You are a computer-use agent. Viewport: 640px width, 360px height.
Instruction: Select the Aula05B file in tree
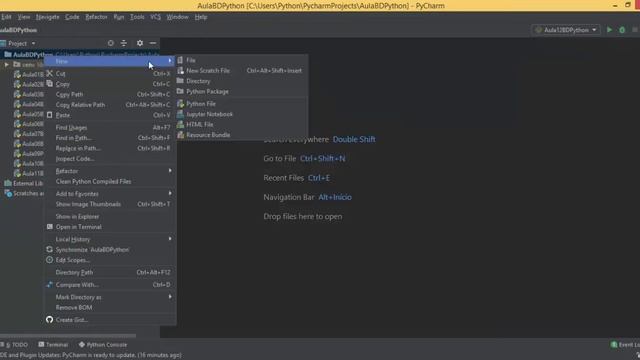[29, 114]
